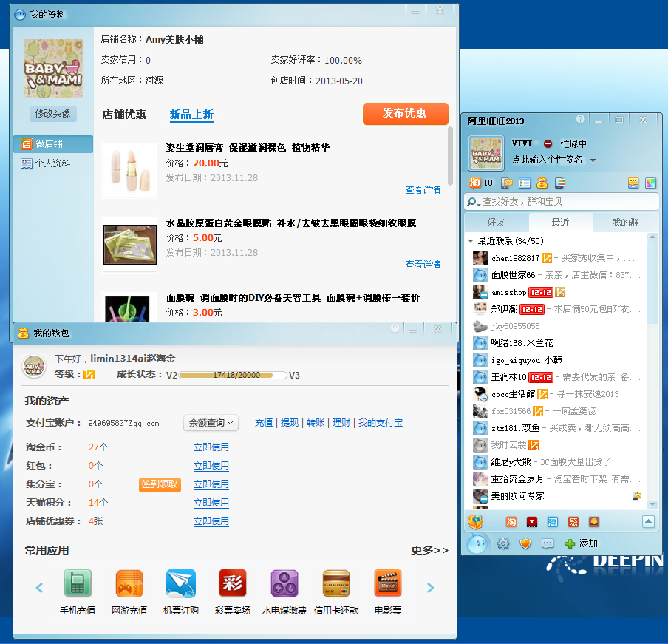Switch to 店铺优惠 tab
668x644 pixels.
(x=124, y=115)
